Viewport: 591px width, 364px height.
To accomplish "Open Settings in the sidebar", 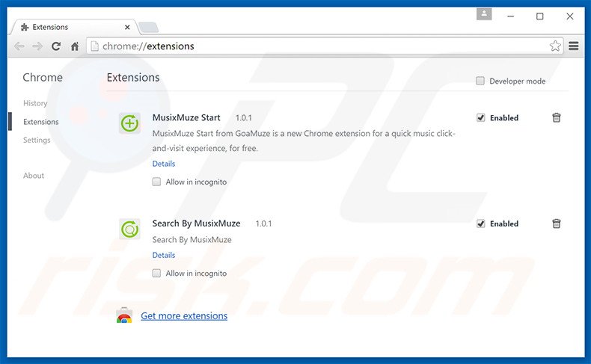I will coord(37,140).
